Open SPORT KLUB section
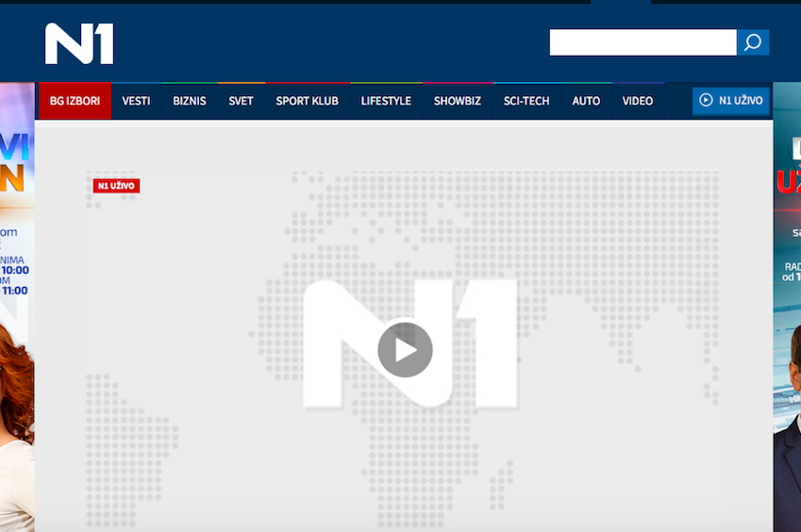 [308, 101]
